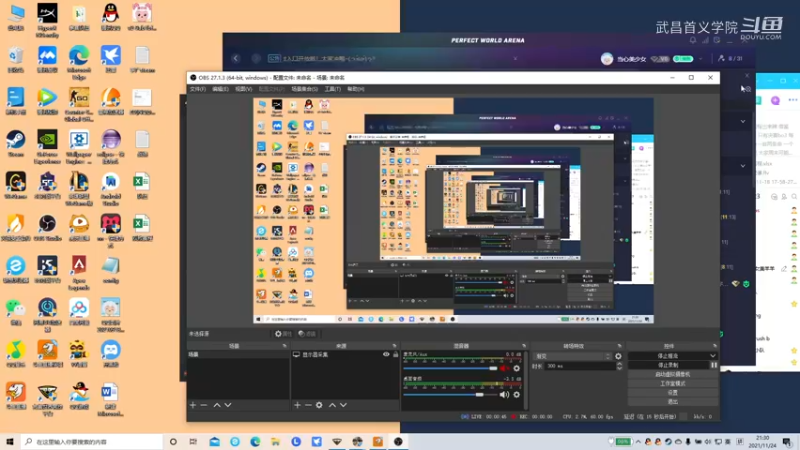This screenshot has height=450, width=800.
Task: Move scene up in Scenes panel
Action: coord(217,405)
